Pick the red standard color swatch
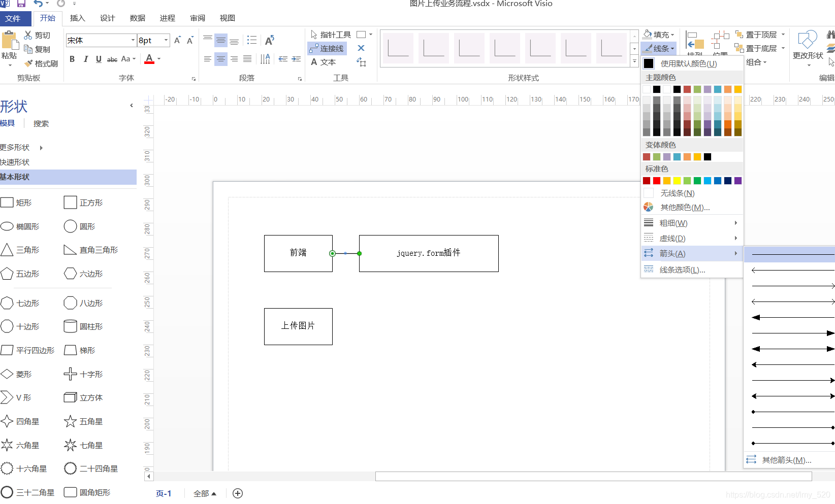Screen dimensions: 835x504 point(657,181)
